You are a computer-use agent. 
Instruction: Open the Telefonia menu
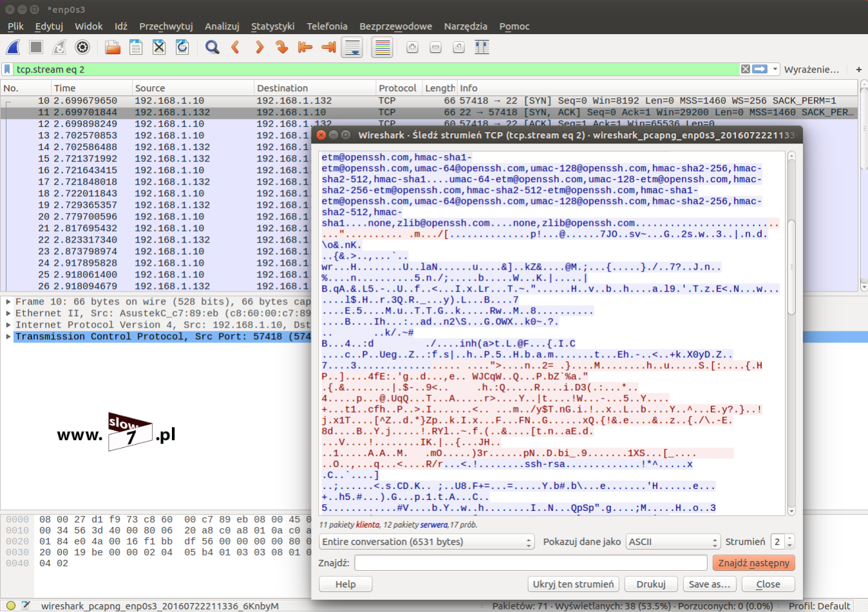pyautogui.click(x=327, y=26)
